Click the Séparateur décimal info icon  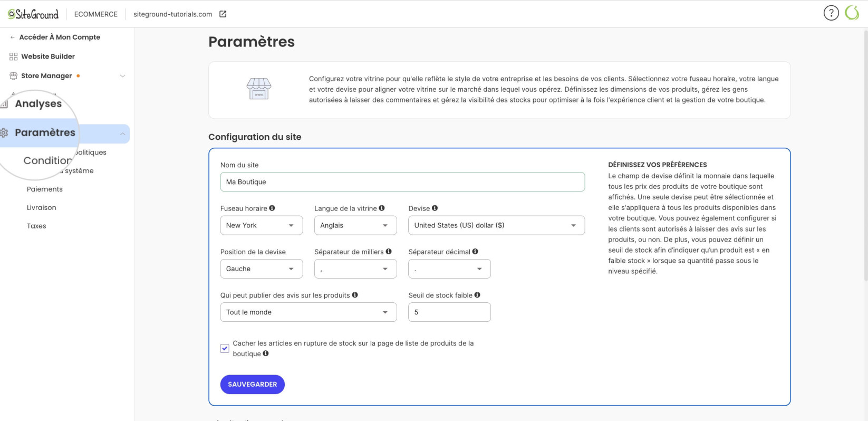click(475, 252)
